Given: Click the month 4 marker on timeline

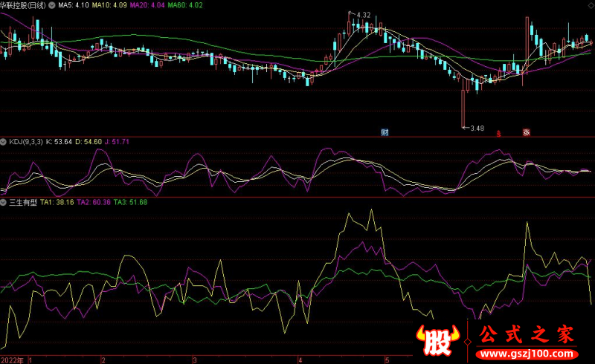Looking at the screenshot, I should pos(296,359).
